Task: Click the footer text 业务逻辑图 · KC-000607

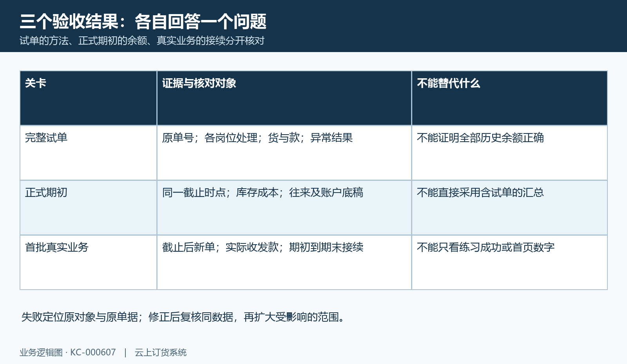Action: click(x=68, y=353)
